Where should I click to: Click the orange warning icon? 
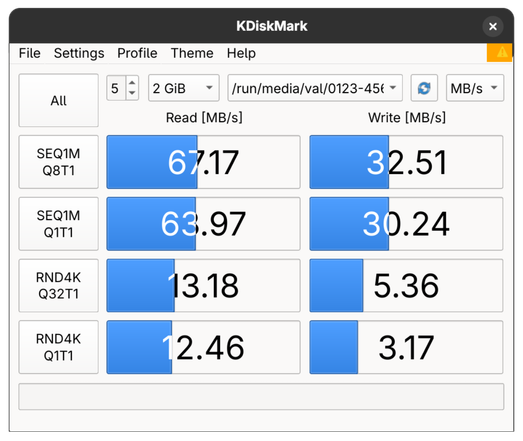tap(500, 53)
